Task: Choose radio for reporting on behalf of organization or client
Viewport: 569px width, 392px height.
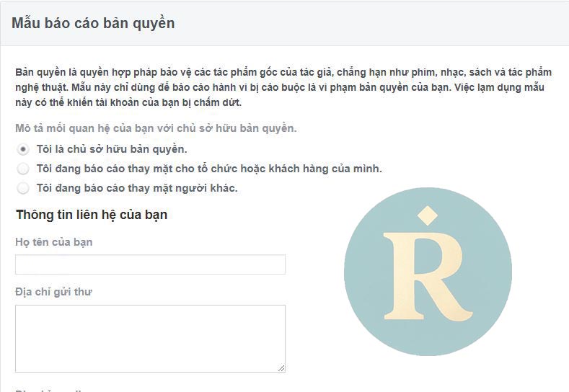Action: point(23,169)
